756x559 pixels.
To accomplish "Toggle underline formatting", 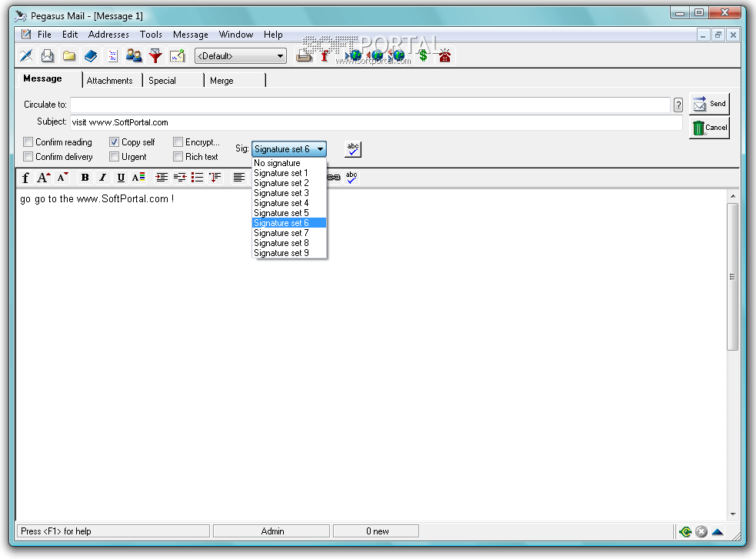I will [121, 178].
